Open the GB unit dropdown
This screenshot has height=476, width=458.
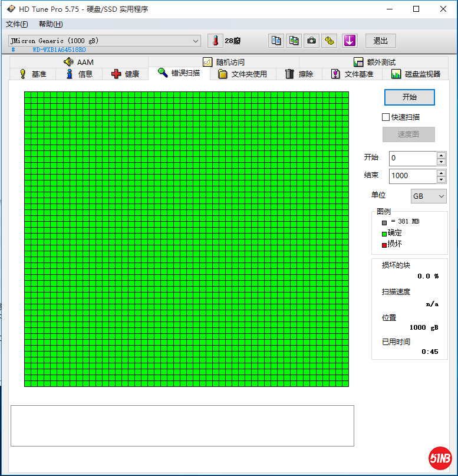click(x=429, y=196)
